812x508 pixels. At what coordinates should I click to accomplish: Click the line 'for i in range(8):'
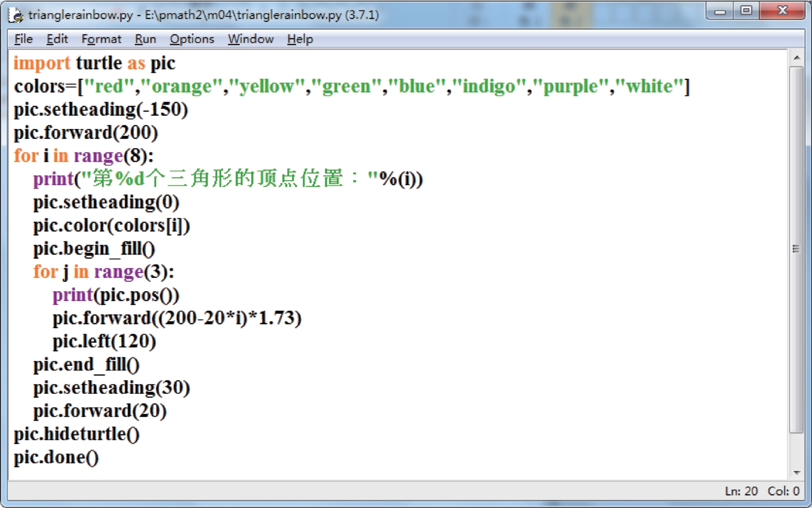tap(84, 156)
